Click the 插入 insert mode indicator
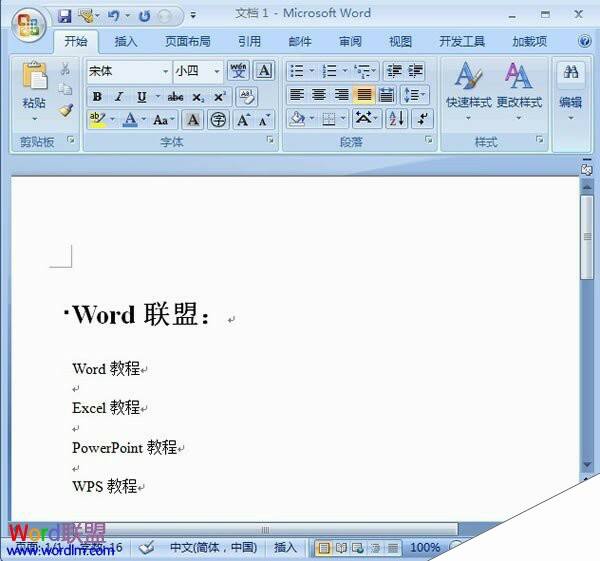 285,548
